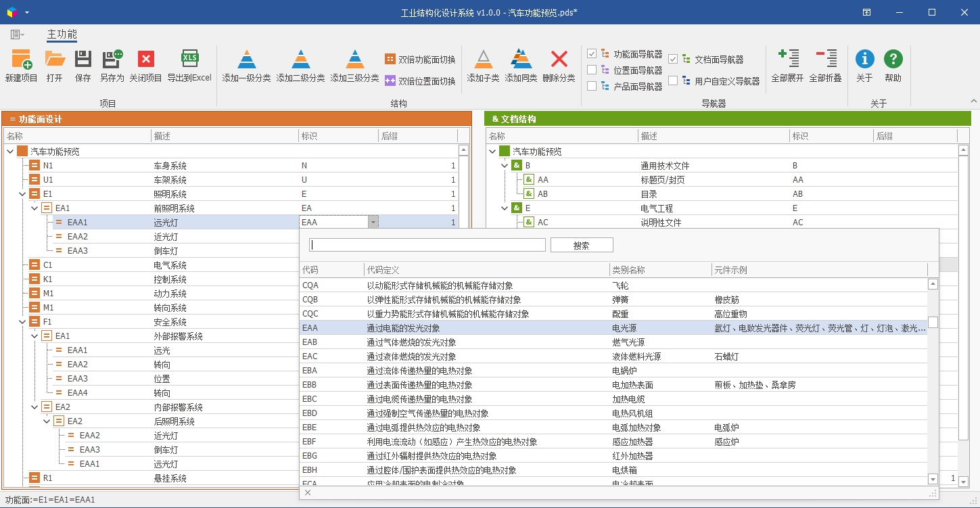The width and height of the screenshot is (980, 508).
Task: Switch to the 主功能 ribbon tab
Action: tap(62, 34)
